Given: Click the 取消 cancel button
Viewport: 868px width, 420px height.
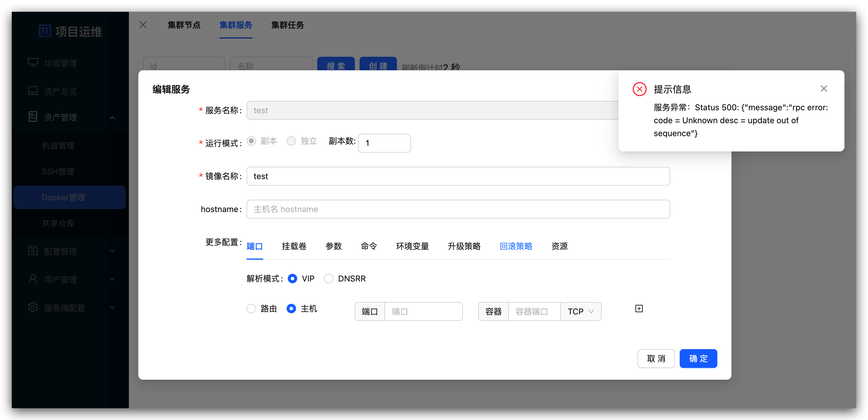Looking at the screenshot, I should click(x=656, y=358).
